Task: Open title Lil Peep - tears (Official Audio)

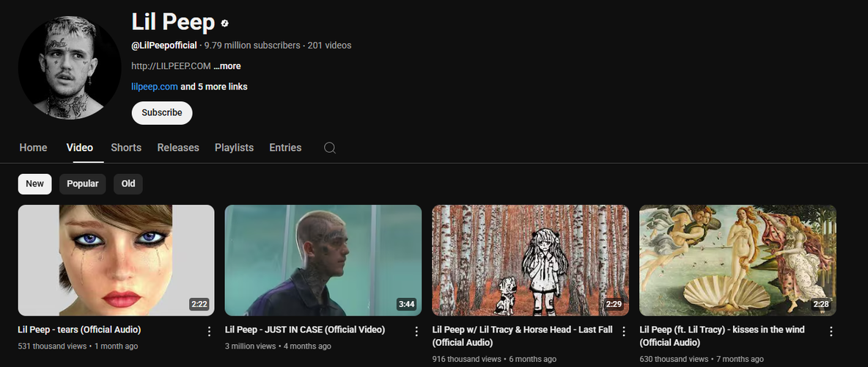Action: coord(79,330)
